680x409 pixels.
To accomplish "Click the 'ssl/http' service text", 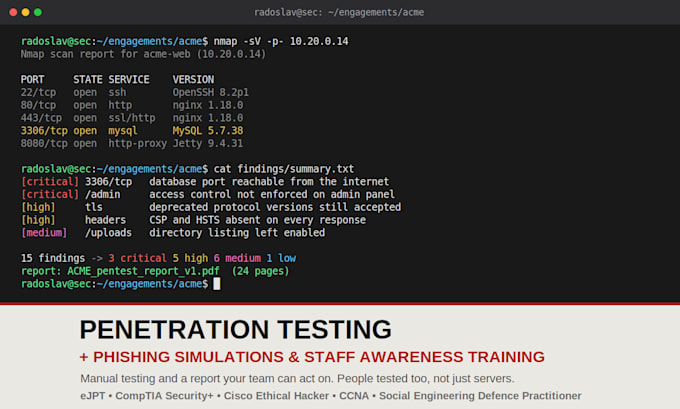I will (x=132, y=118).
